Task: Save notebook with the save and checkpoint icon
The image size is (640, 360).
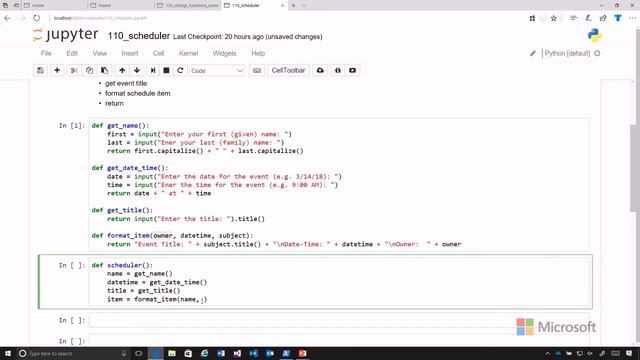Action: tap(40, 71)
